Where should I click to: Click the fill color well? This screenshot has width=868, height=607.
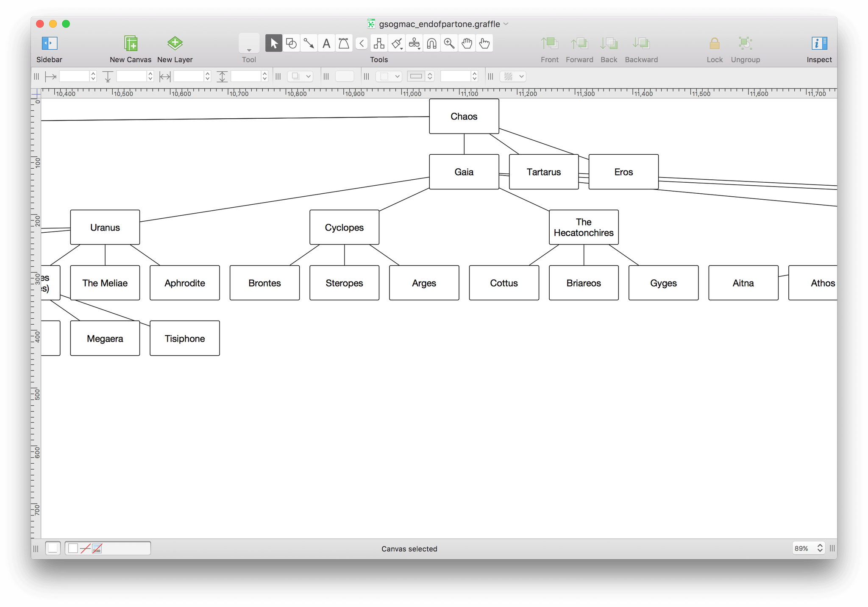345,76
